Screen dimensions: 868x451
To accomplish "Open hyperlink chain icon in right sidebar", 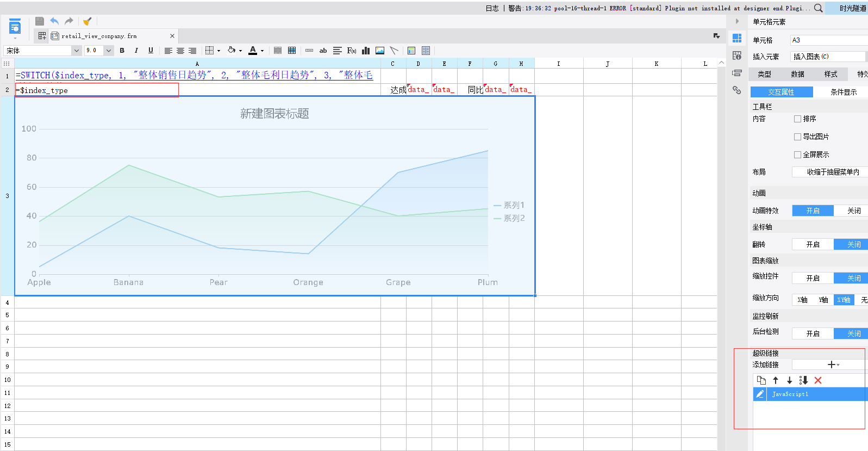I will [737, 90].
